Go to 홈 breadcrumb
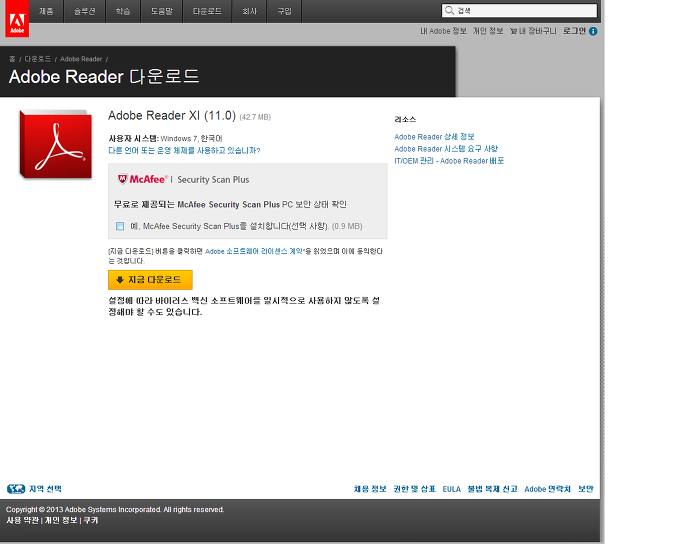Screen dimensions: 693x544 (x=12, y=59)
